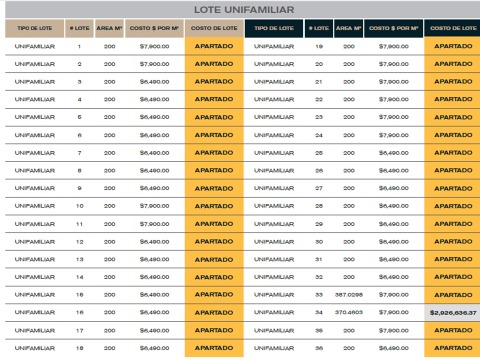
Task: Click the tan COSTO $ POR M² header
Action: click(154, 28)
